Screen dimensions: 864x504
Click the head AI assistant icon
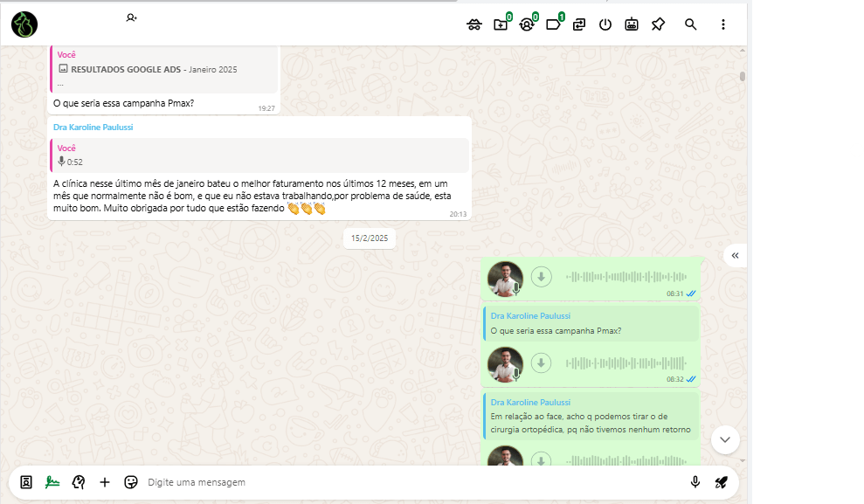pos(79,482)
